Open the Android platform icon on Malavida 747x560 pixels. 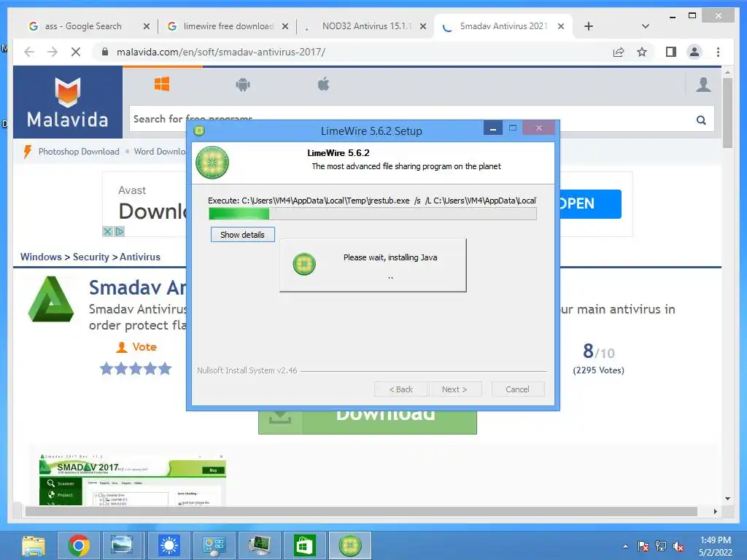243,85
